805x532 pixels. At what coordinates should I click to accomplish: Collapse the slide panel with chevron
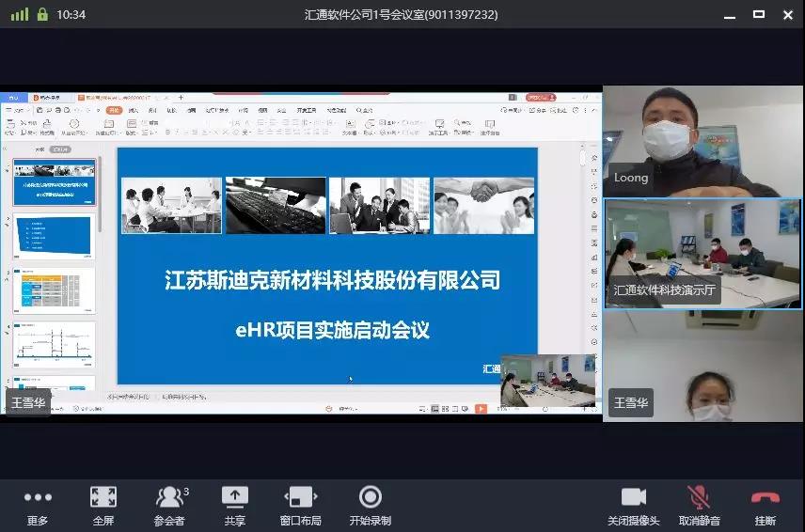(x=5, y=149)
